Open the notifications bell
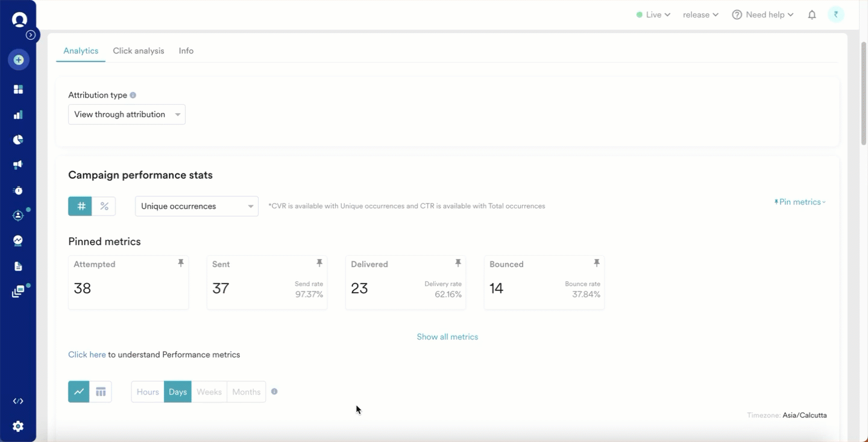Image resolution: width=868 pixels, height=442 pixels. coord(812,15)
